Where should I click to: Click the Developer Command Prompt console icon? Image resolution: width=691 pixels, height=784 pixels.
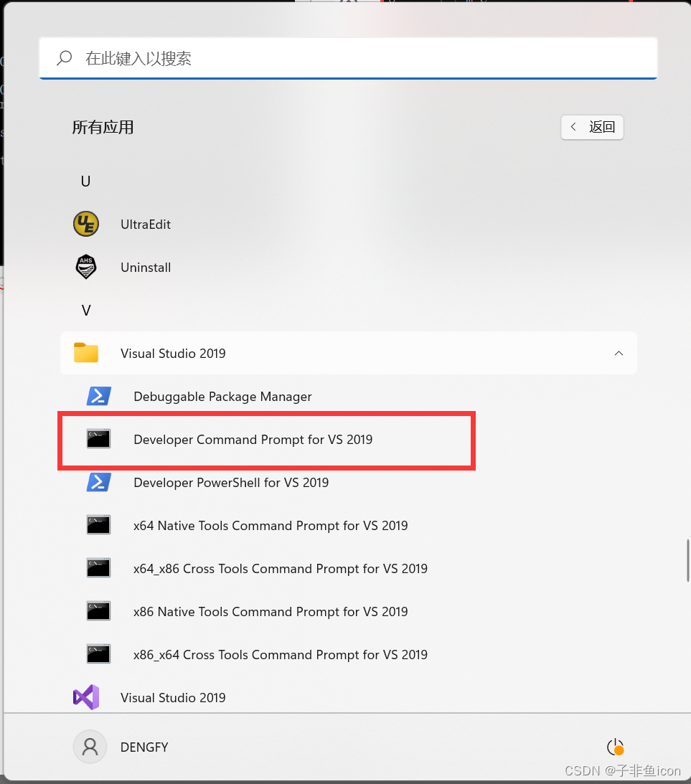(98, 439)
